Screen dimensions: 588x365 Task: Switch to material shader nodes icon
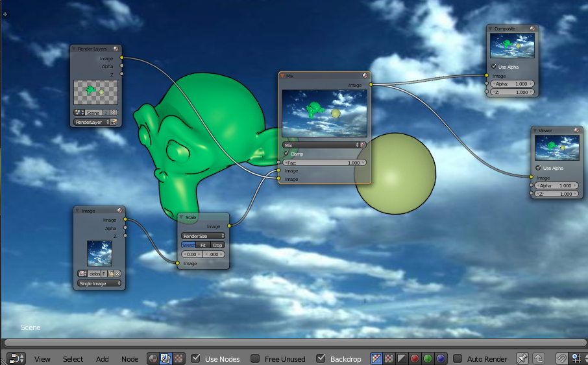153,359
